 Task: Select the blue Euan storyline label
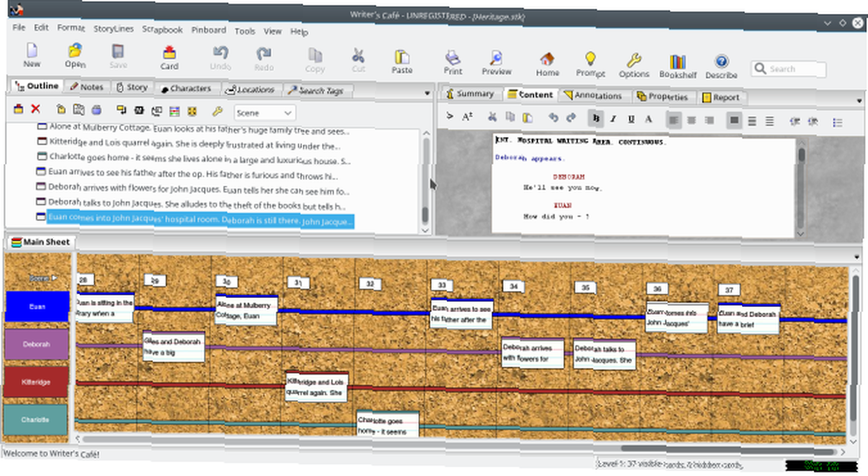(x=37, y=307)
